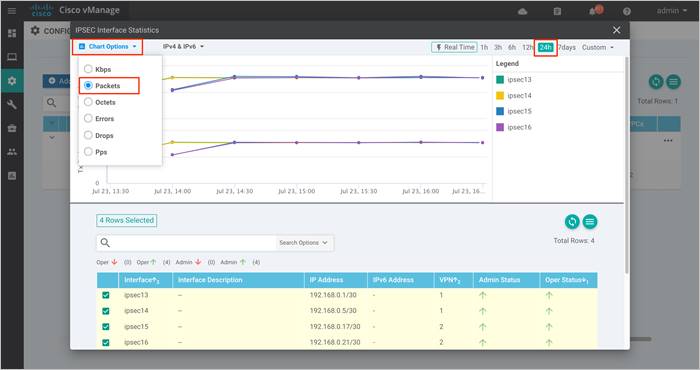The image size is (700, 370).
Task: Click background page columns menu icon
Action: click(x=673, y=82)
